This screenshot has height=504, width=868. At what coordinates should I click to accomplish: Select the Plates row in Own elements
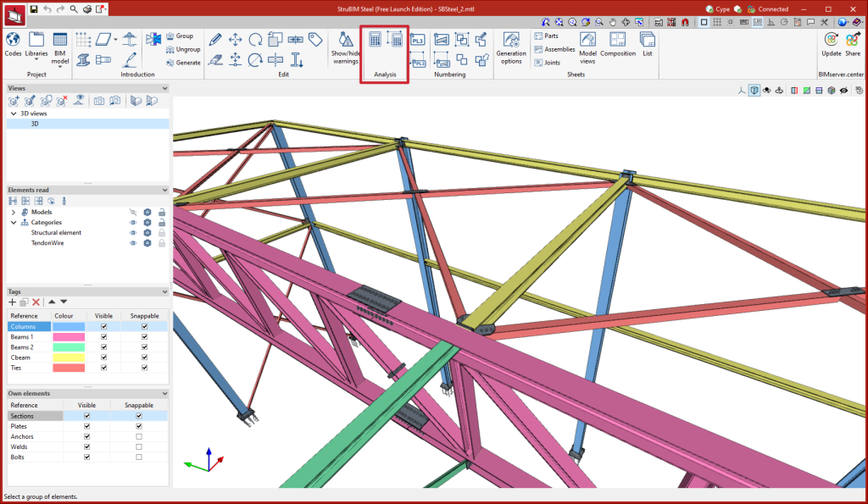[x=87, y=427]
